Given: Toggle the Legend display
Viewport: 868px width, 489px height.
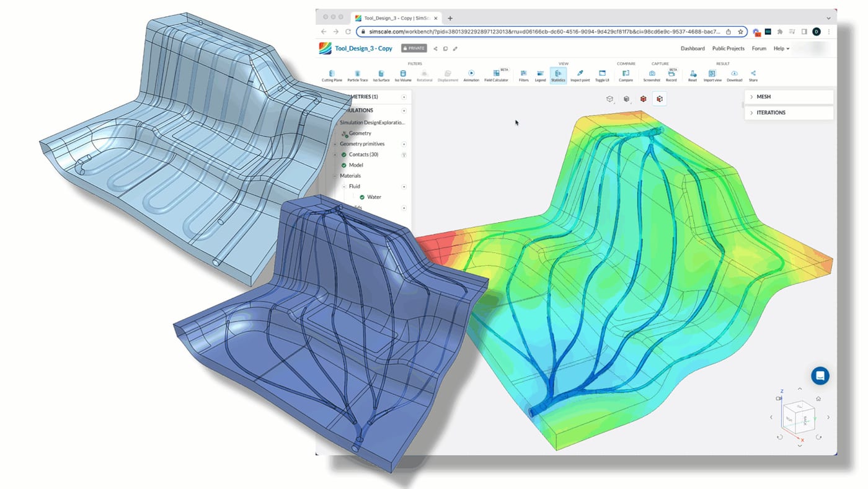Looking at the screenshot, I should pyautogui.click(x=541, y=76).
